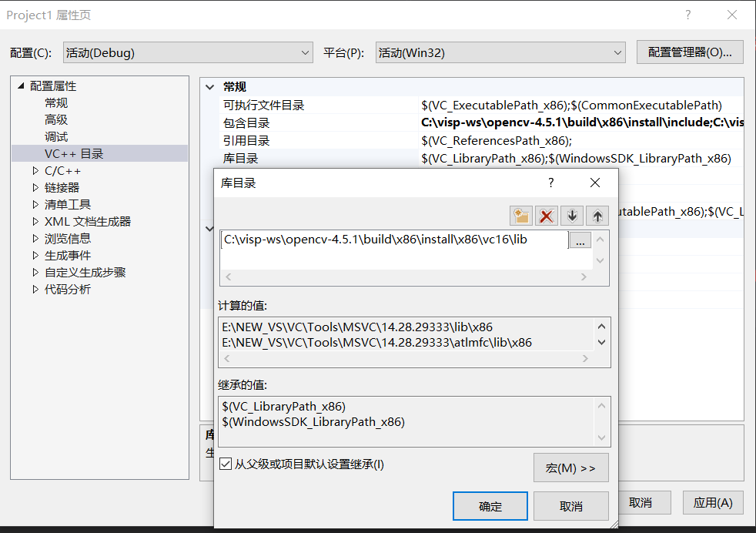Open the 配置 活动(Debug) dropdown
The height and width of the screenshot is (533, 756).
tap(188, 52)
